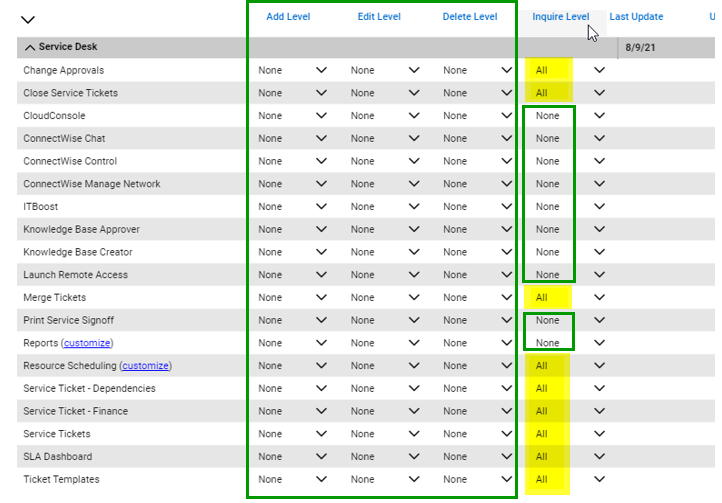Collapse the Service Desk section

pyautogui.click(x=30, y=48)
